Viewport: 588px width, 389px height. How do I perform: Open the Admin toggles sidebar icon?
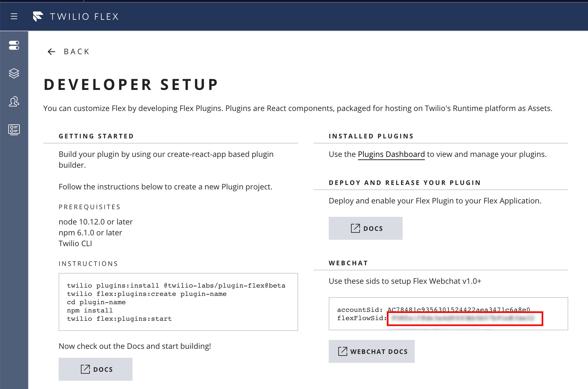[14, 45]
